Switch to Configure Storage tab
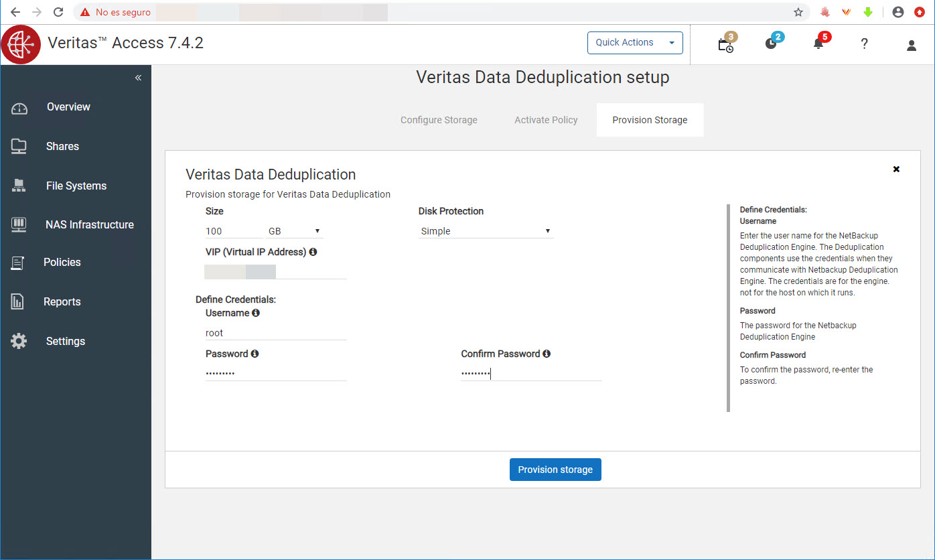Image resolution: width=935 pixels, height=560 pixels. pyautogui.click(x=439, y=120)
